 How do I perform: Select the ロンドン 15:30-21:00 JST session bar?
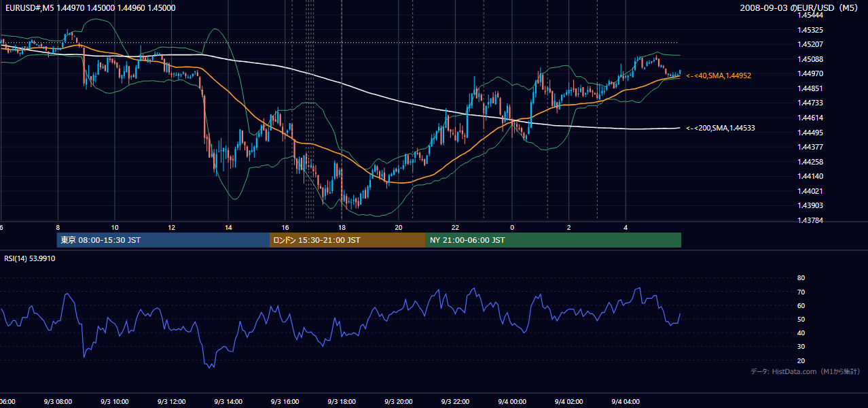[348, 240]
